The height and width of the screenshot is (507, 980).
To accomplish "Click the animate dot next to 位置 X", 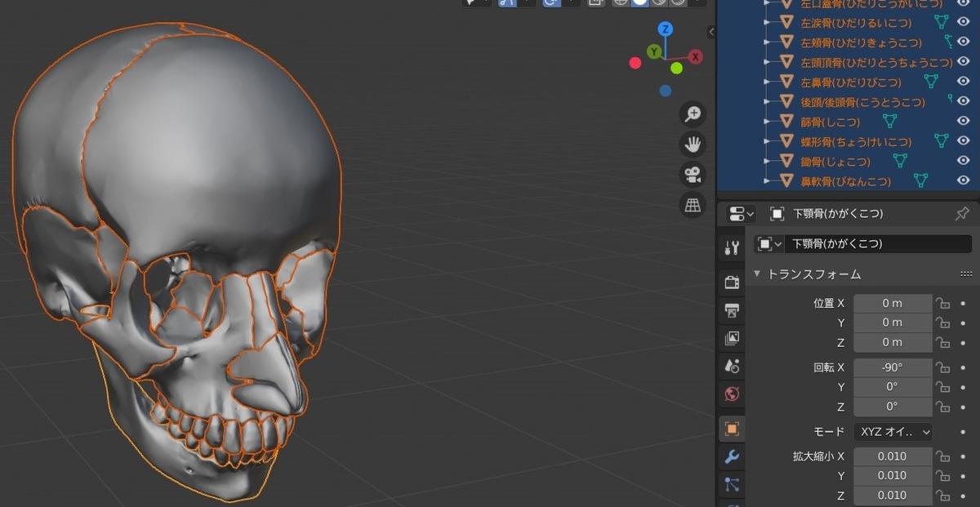I will click(964, 303).
